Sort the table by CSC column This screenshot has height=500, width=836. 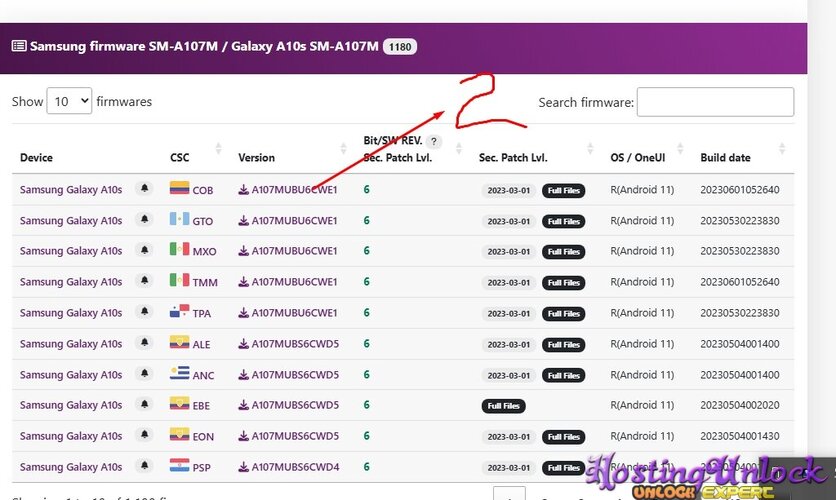click(x=218, y=149)
